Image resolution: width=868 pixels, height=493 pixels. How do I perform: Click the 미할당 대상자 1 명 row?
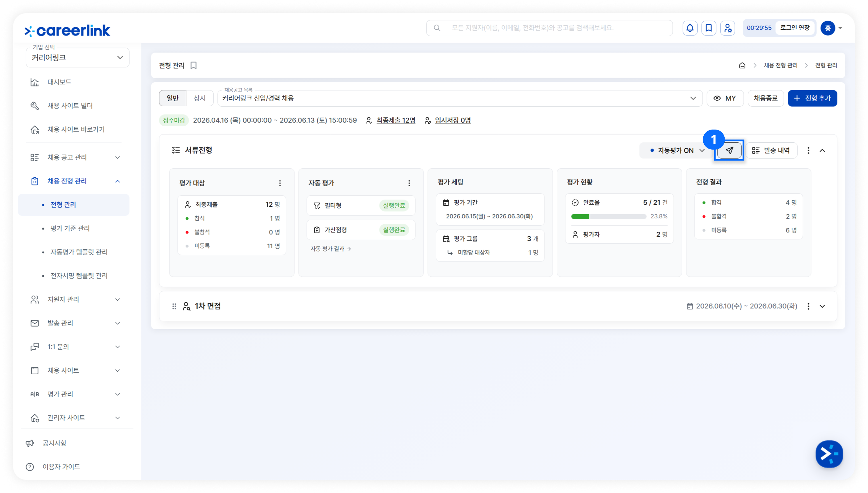point(494,253)
